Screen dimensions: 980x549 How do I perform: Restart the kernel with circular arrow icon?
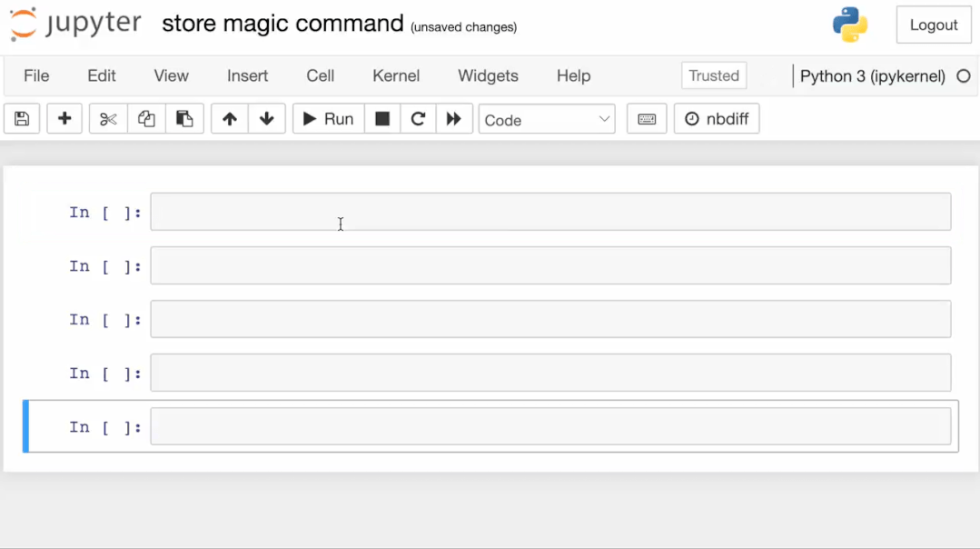[418, 119]
